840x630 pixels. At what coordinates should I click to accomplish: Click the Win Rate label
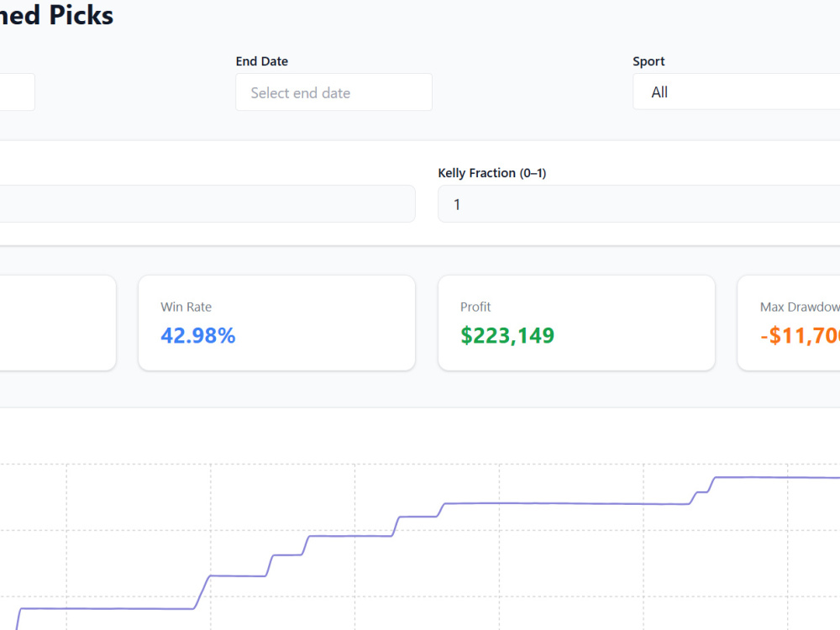coord(186,307)
